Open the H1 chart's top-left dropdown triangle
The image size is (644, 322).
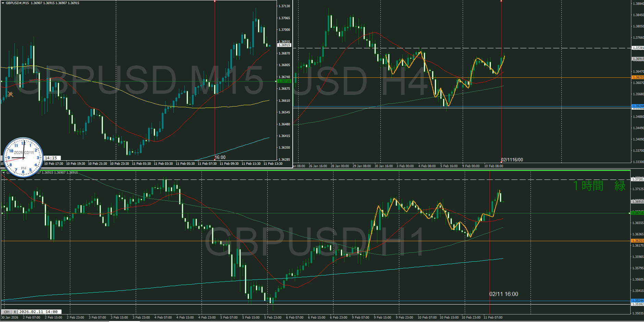pos(4,173)
